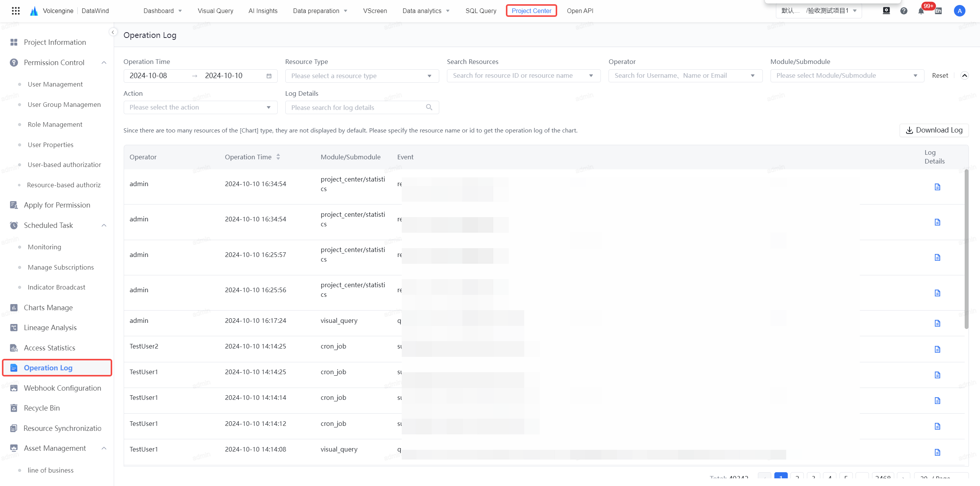Image resolution: width=980 pixels, height=486 pixels.
Task: Click the start date 2024-10-08 field
Action: 148,75
